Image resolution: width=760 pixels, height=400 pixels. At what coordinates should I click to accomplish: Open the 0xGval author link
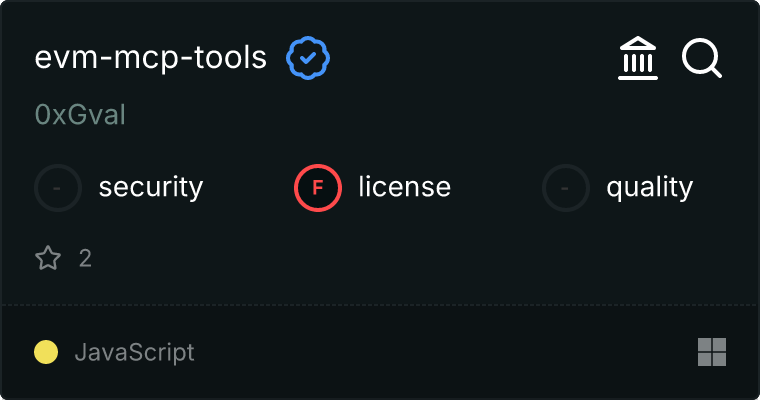click(x=80, y=115)
